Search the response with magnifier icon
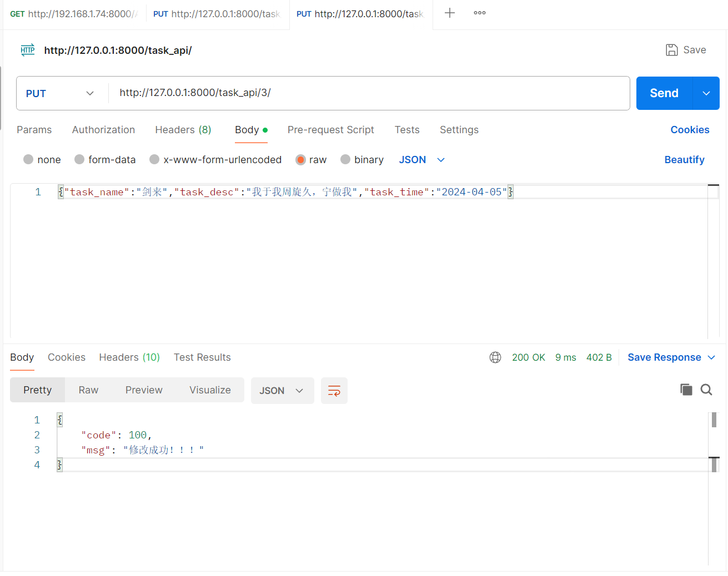 pos(706,390)
